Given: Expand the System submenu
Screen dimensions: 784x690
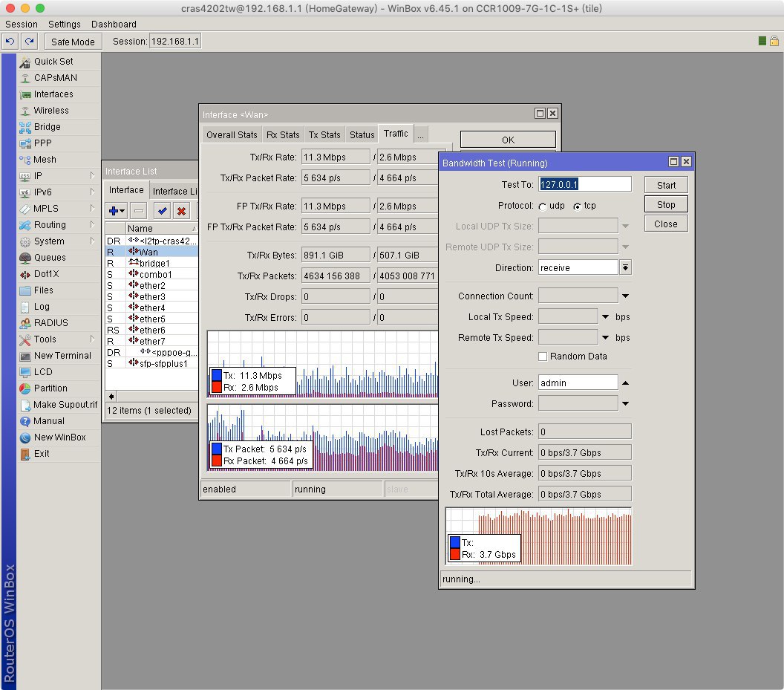Looking at the screenshot, I should [92, 241].
